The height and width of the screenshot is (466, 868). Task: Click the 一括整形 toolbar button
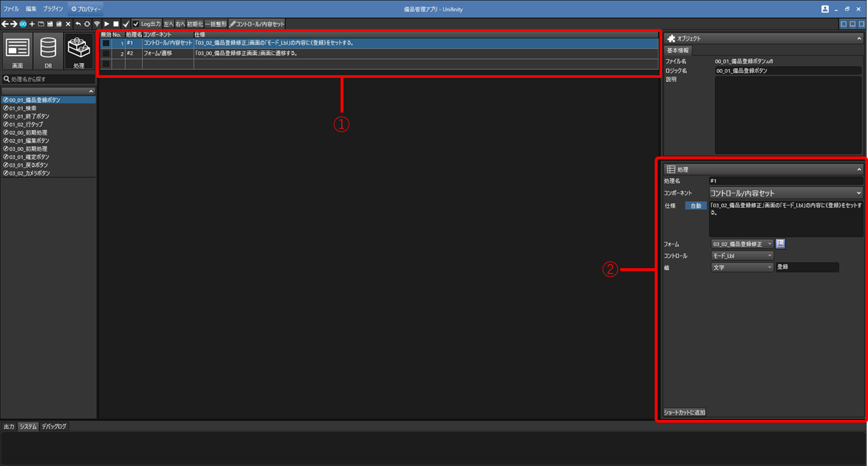tap(216, 24)
